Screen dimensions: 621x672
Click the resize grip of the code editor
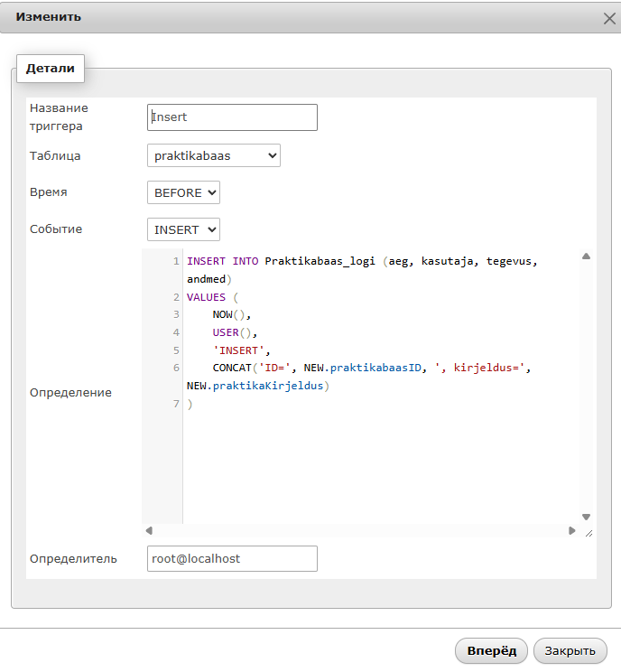(x=588, y=532)
